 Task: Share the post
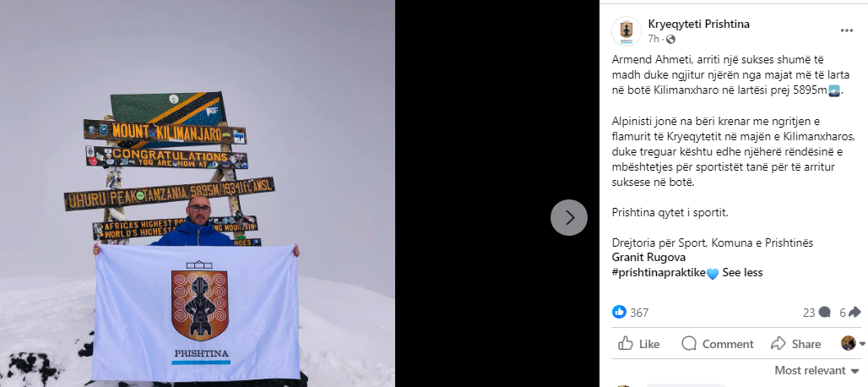point(795,344)
